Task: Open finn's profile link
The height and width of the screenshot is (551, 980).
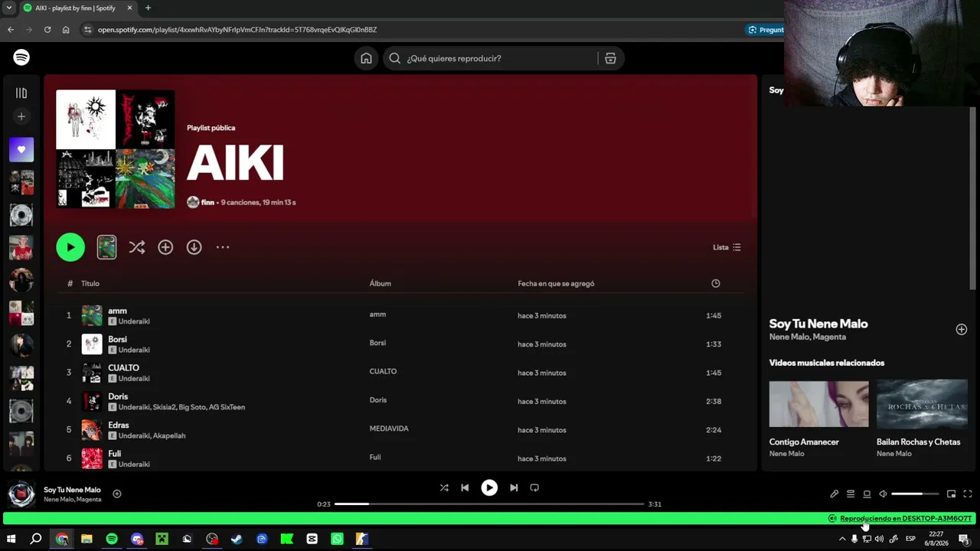Action: (x=207, y=202)
